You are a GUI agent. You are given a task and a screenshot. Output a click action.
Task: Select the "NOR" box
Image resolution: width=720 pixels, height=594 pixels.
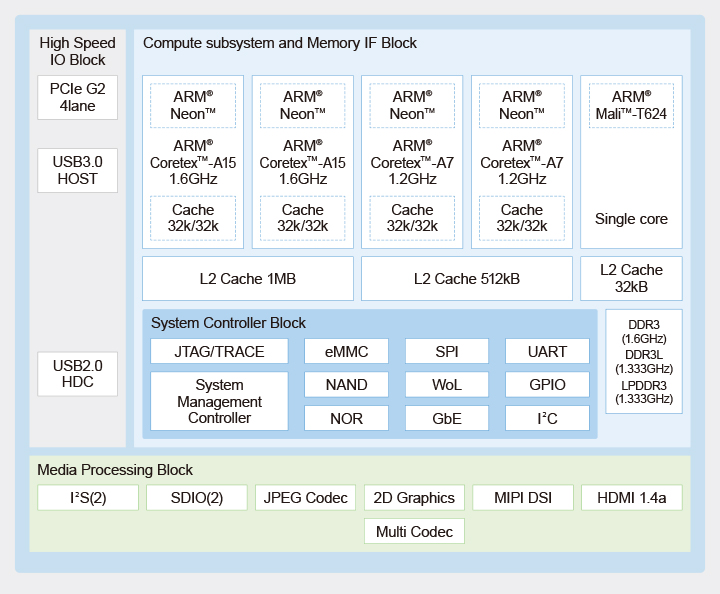click(346, 418)
